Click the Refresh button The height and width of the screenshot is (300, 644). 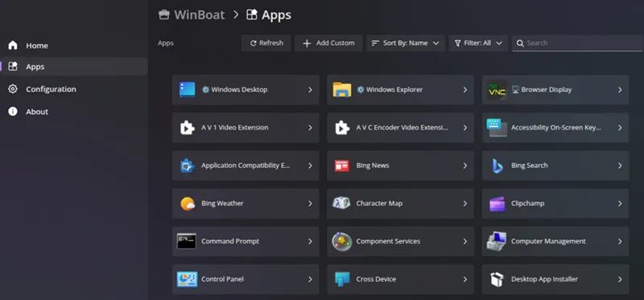point(266,43)
